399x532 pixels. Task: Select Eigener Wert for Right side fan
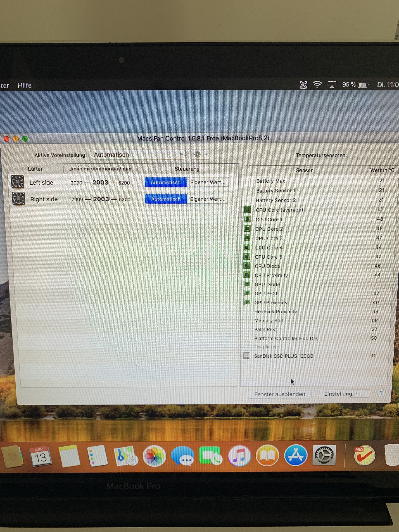[208, 199]
